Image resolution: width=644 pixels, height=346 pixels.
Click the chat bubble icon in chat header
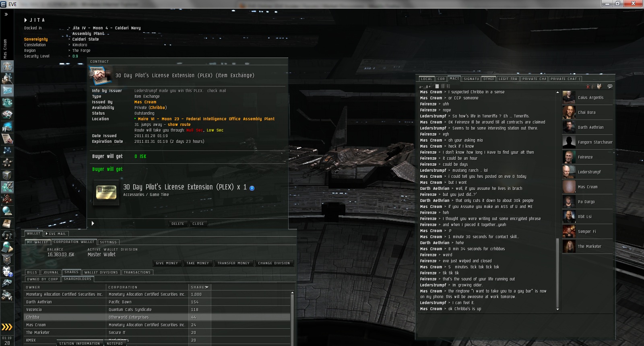610,86
